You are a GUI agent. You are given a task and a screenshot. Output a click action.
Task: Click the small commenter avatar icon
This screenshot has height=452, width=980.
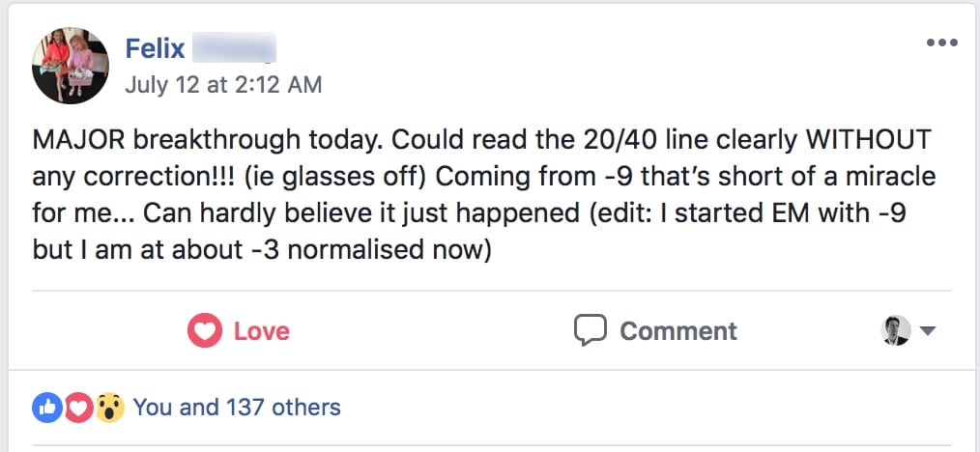click(896, 330)
